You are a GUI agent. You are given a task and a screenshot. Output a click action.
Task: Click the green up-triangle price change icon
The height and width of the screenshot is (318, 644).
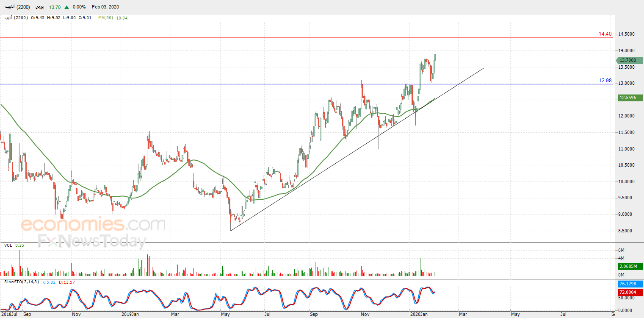click(67, 7)
